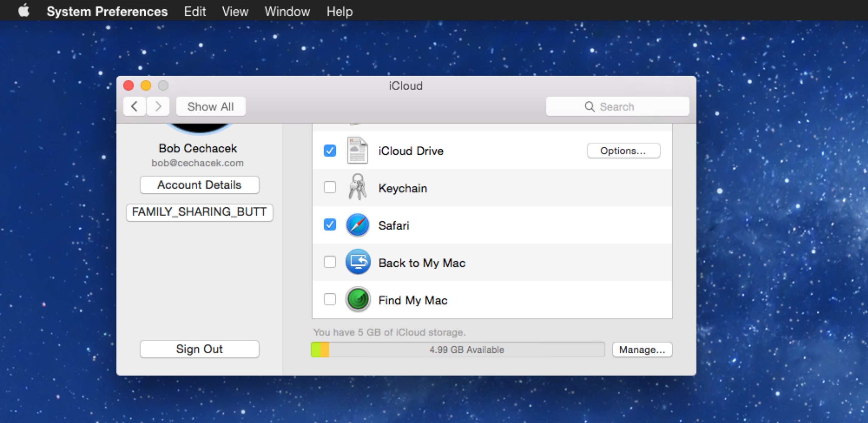Click the search magnifier icon
The height and width of the screenshot is (423, 868).
coord(589,107)
